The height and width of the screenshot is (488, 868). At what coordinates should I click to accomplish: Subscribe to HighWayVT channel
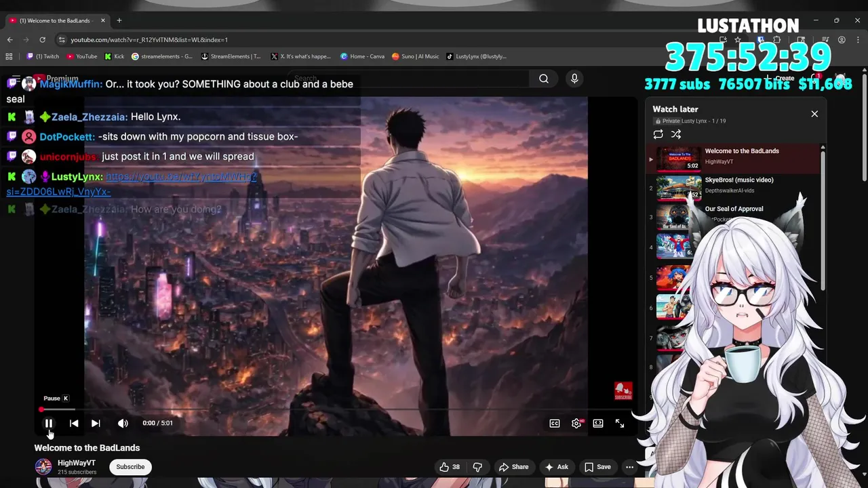[130, 467]
